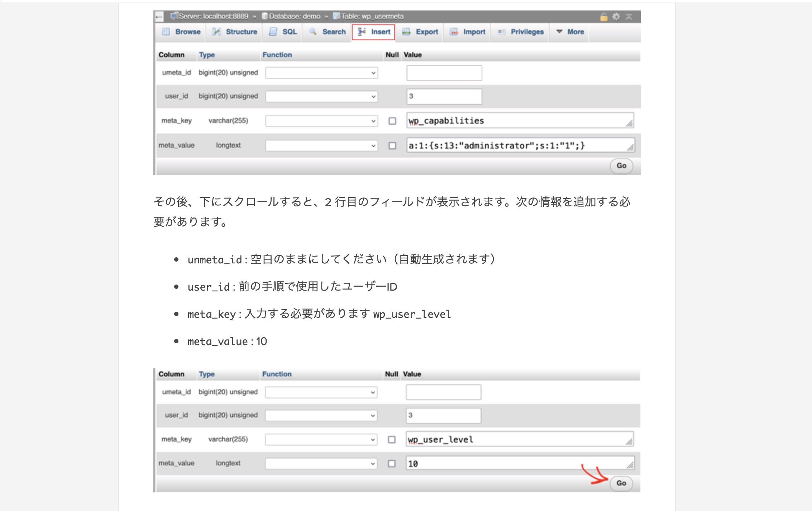Click the Browse table icon
The height and width of the screenshot is (511, 812).
166,32
